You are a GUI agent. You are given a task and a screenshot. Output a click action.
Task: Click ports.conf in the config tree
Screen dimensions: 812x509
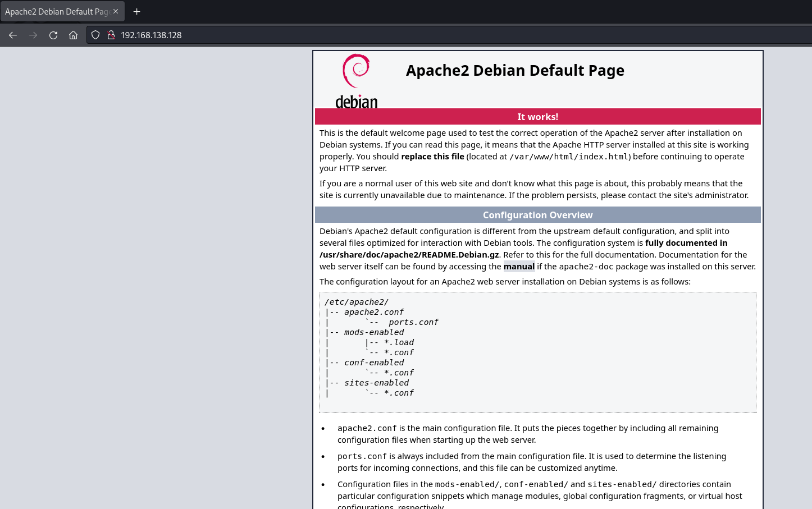(413, 322)
